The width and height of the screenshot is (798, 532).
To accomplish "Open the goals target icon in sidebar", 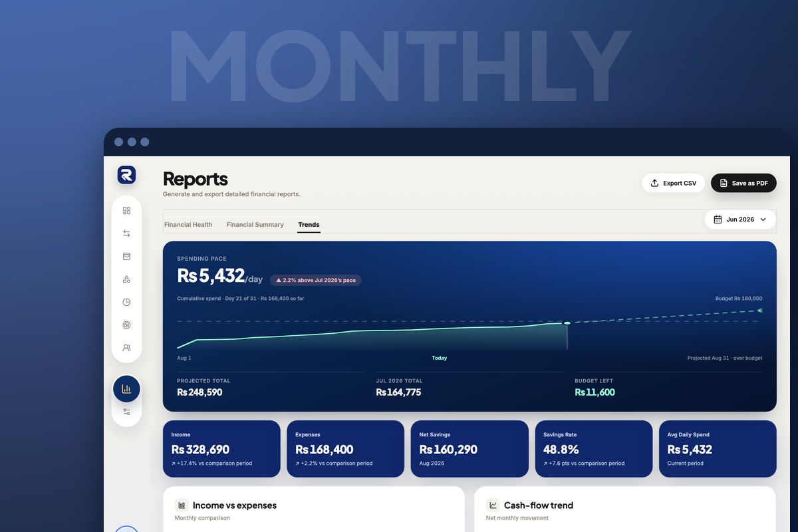I will pos(126,325).
